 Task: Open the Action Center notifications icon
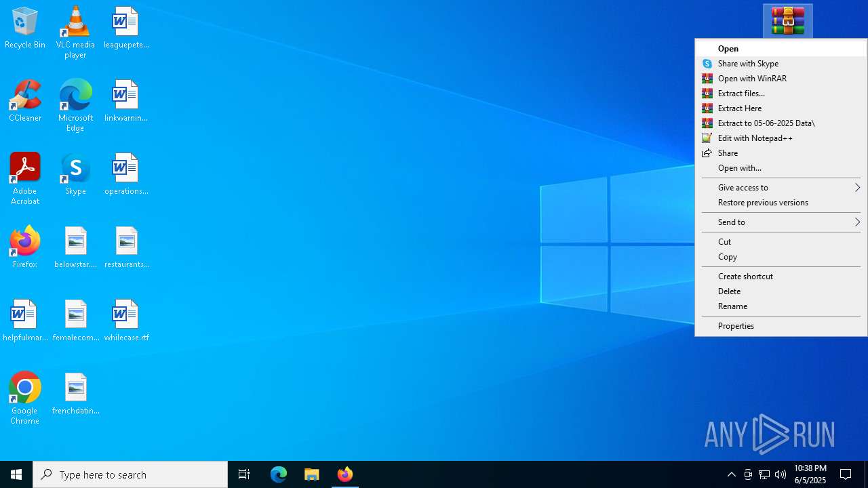click(846, 474)
